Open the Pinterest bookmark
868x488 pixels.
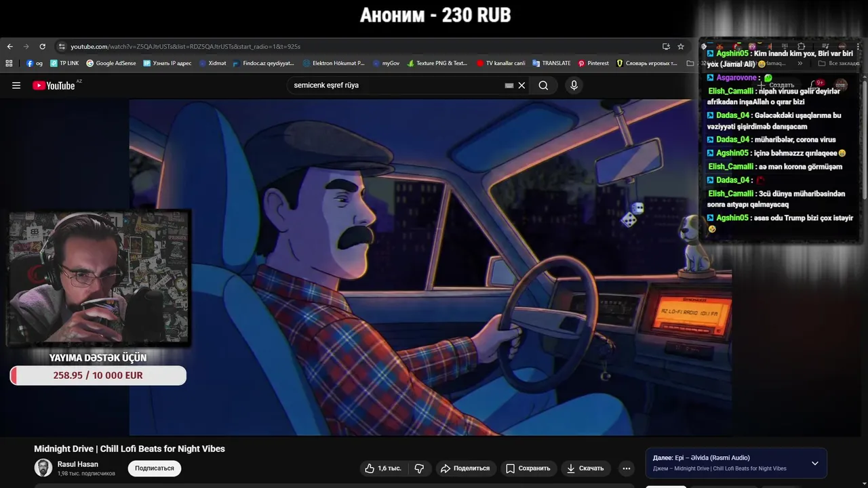pyautogui.click(x=593, y=63)
